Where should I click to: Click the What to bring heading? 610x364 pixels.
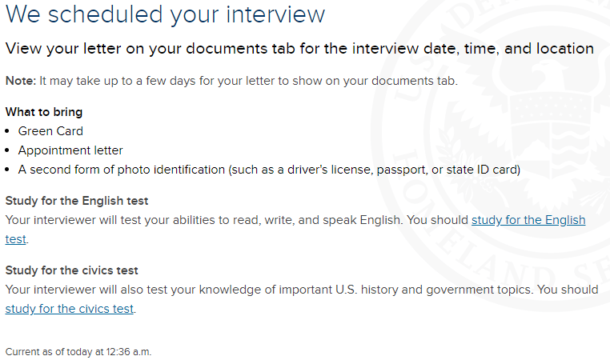click(x=44, y=112)
